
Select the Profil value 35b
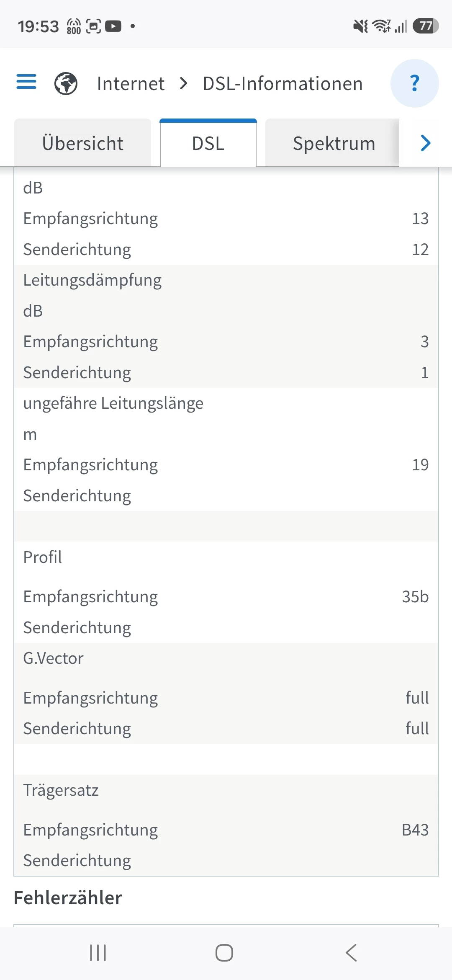(415, 596)
